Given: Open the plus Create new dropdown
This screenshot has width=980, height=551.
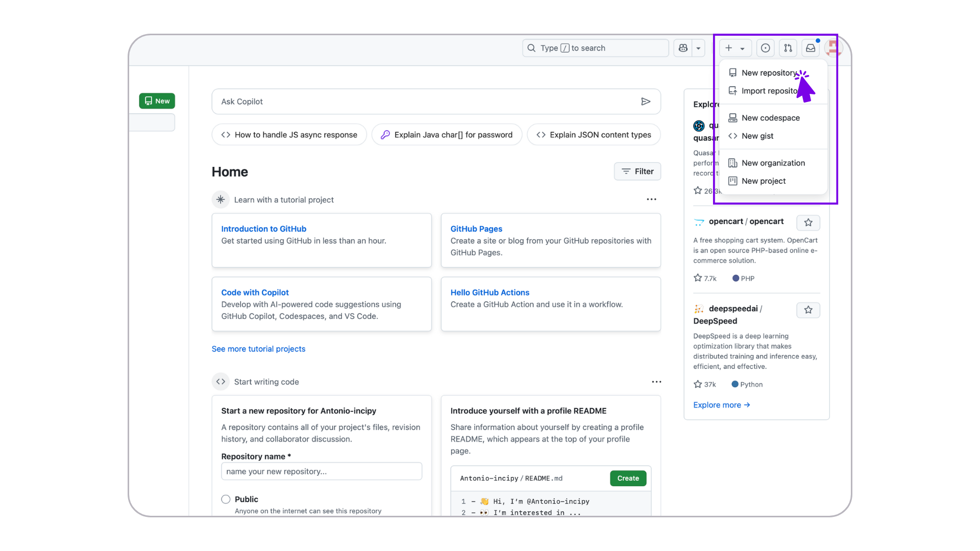Looking at the screenshot, I should pos(735,48).
